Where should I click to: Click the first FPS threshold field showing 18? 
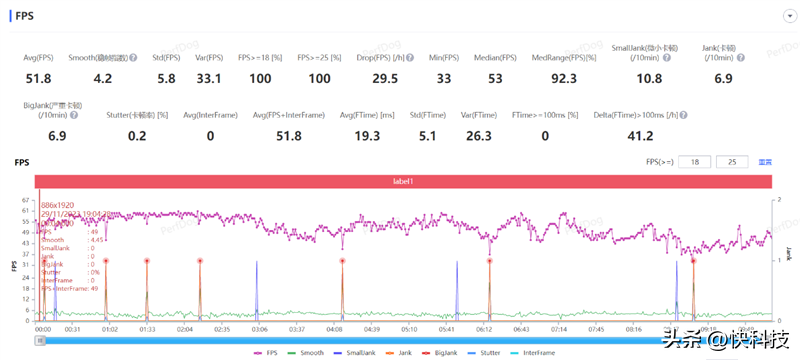[694, 162]
